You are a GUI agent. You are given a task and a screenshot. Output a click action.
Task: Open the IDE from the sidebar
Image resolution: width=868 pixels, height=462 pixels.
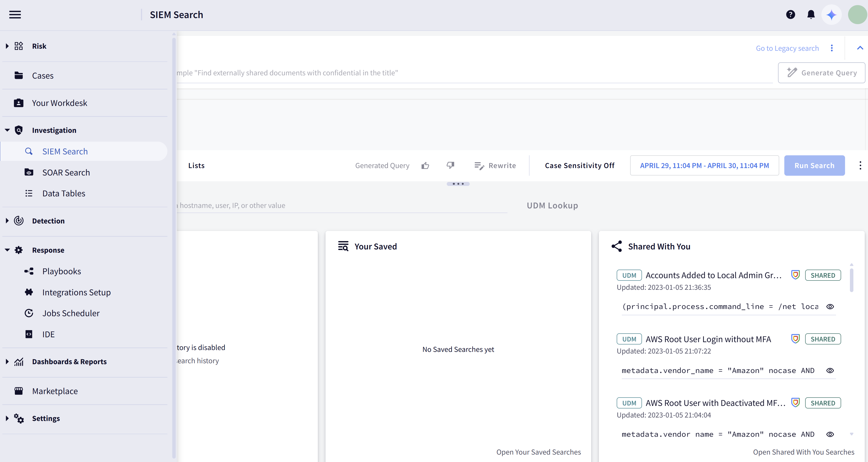coord(49,334)
